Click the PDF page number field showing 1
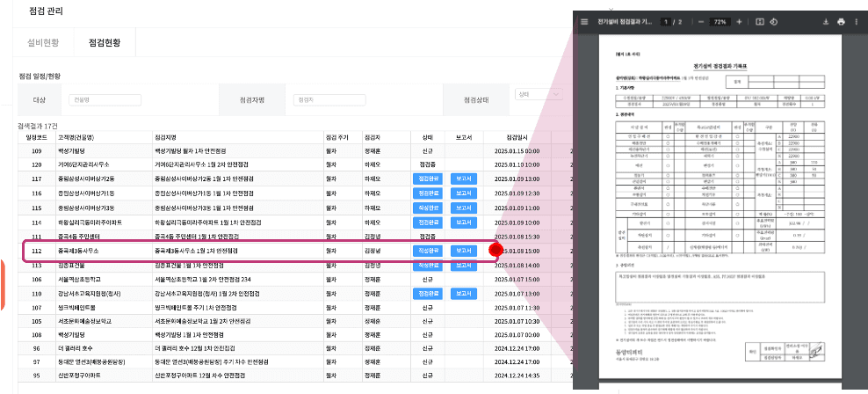 [667, 22]
